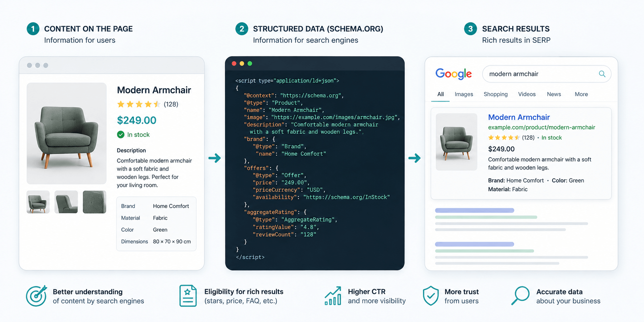
Task: Select the side-view armchair thumbnail
Action: (x=66, y=202)
